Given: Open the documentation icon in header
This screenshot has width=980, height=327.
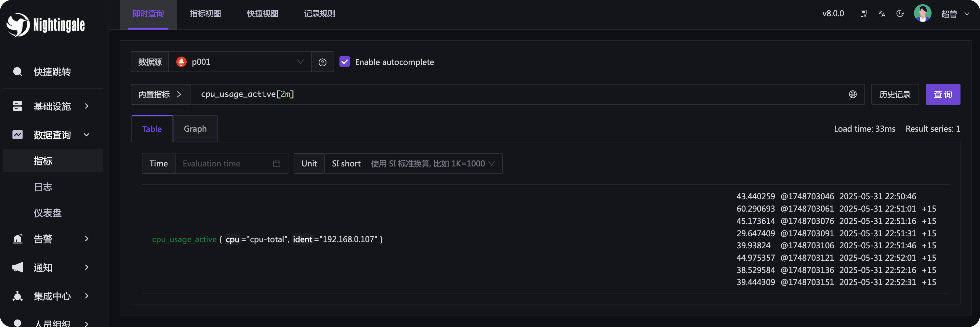Looking at the screenshot, I should click(863, 14).
